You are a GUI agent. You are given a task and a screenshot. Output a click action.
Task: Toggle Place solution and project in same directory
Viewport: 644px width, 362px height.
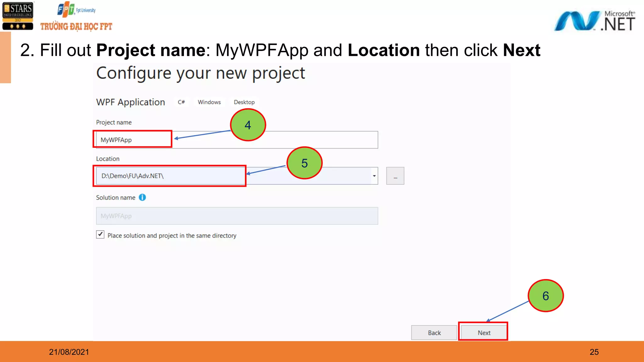pyautogui.click(x=100, y=234)
